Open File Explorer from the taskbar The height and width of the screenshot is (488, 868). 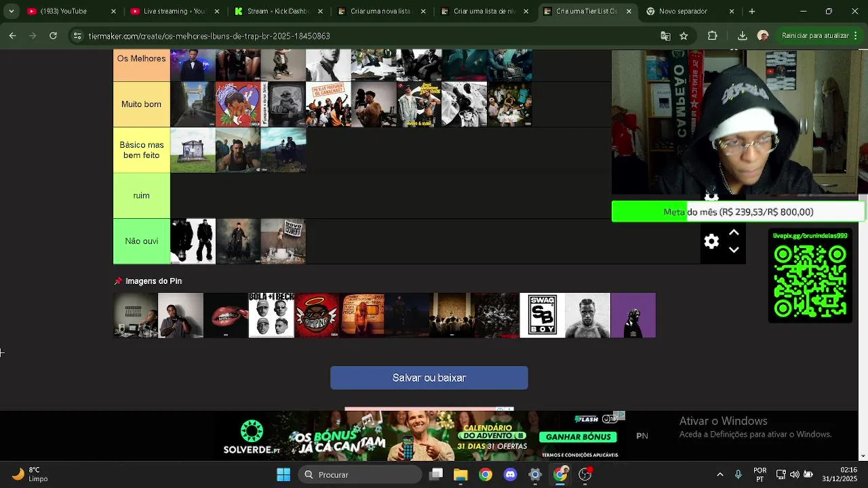(460, 474)
